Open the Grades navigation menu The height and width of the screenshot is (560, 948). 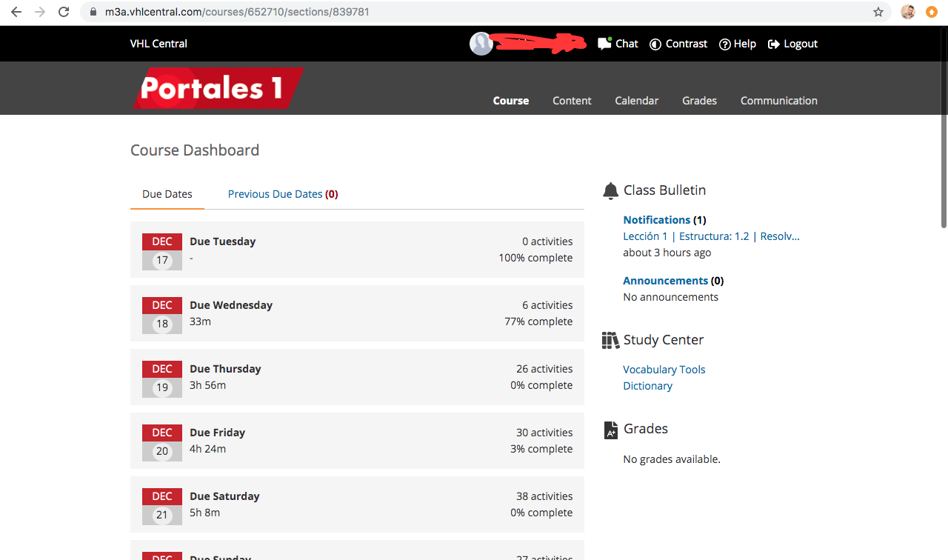pos(699,101)
